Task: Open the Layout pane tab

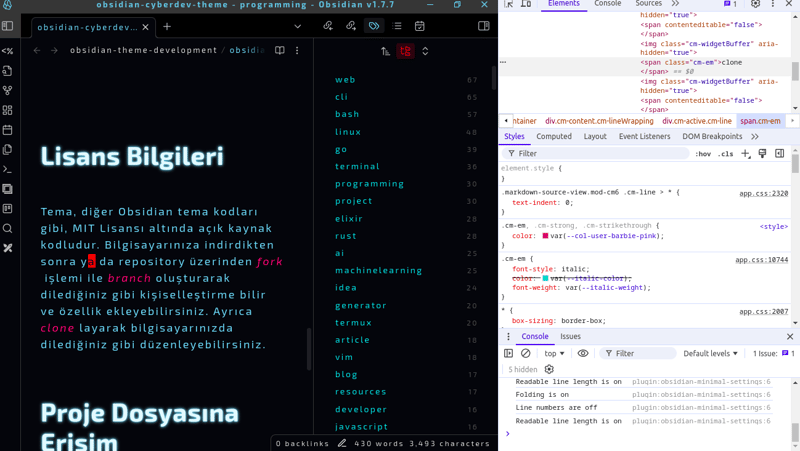Action: pos(595,136)
